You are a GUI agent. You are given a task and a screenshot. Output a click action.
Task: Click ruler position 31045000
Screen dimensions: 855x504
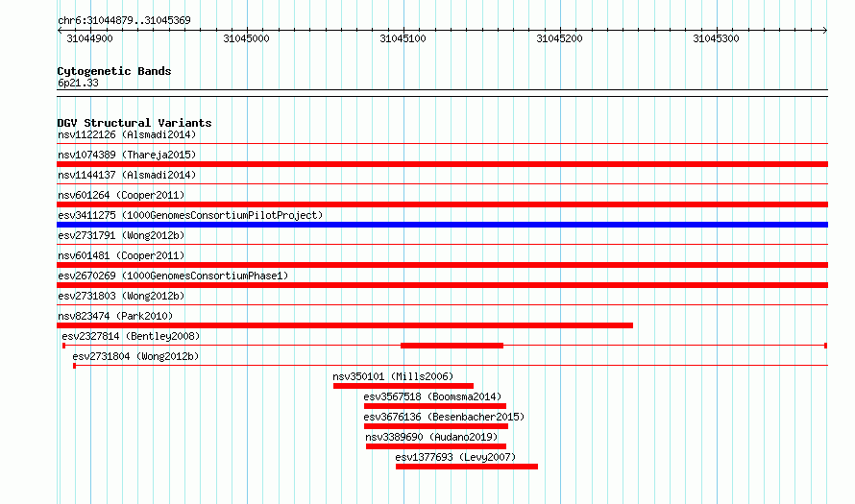click(247, 38)
